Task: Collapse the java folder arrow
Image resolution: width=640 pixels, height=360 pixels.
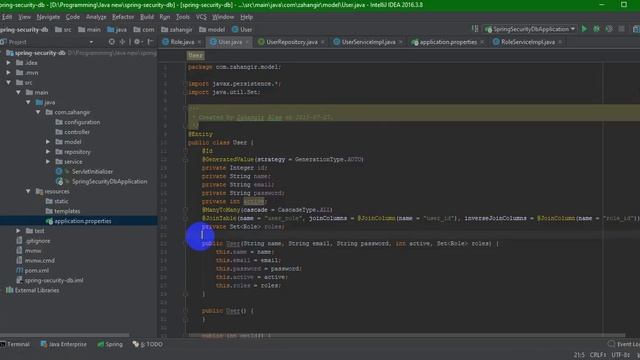Action: click(28, 102)
